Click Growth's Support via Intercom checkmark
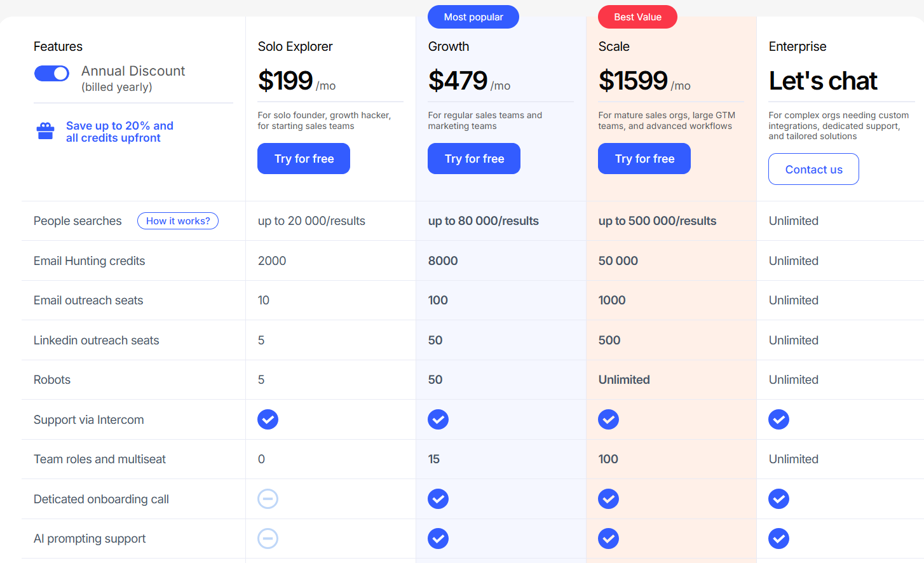924x563 pixels. tap(438, 419)
